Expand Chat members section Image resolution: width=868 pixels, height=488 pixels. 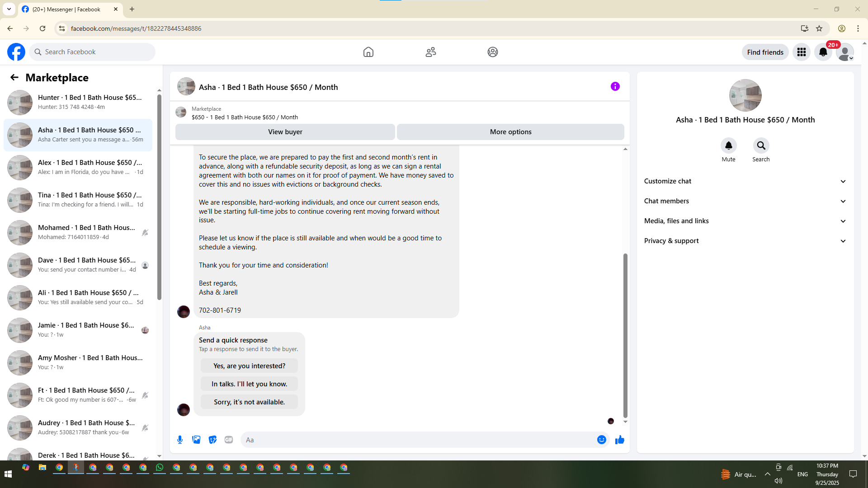click(745, 201)
